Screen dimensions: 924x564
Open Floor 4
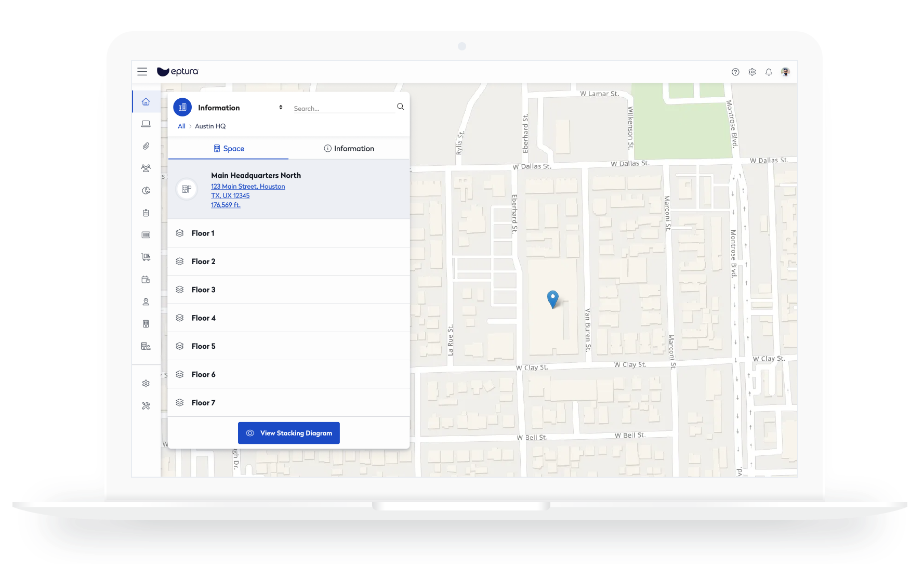click(x=289, y=318)
